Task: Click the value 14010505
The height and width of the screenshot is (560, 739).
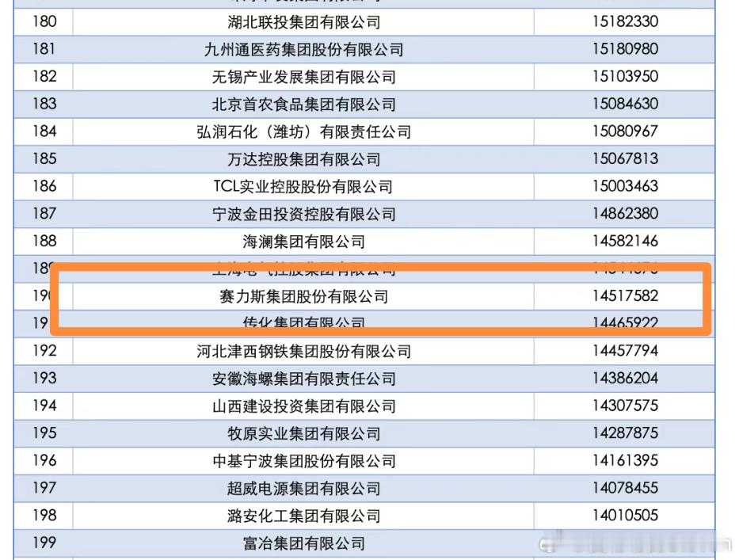Action: (x=625, y=515)
